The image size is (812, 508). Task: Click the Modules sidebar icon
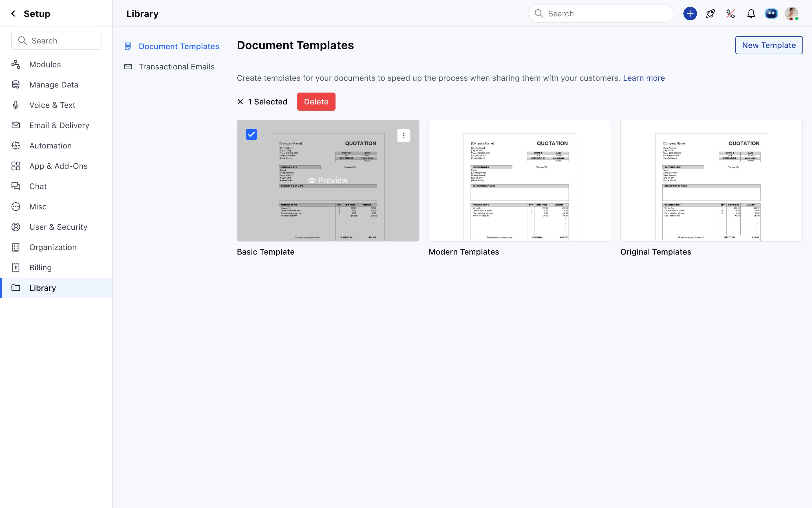point(16,64)
